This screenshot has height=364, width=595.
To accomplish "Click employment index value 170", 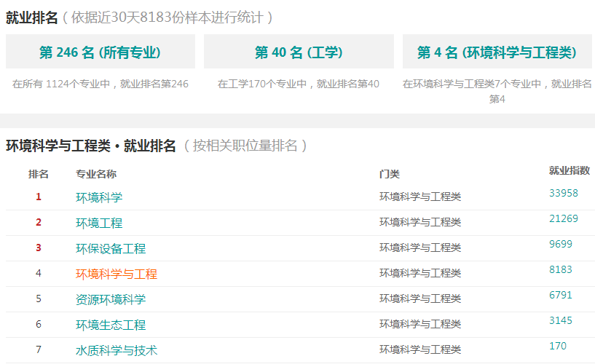I will click(557, 345).
